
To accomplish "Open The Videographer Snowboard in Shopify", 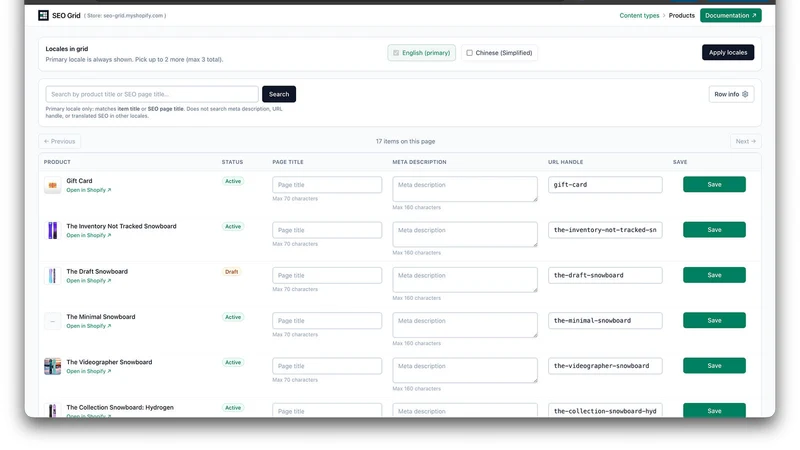I will pos(88,371).
